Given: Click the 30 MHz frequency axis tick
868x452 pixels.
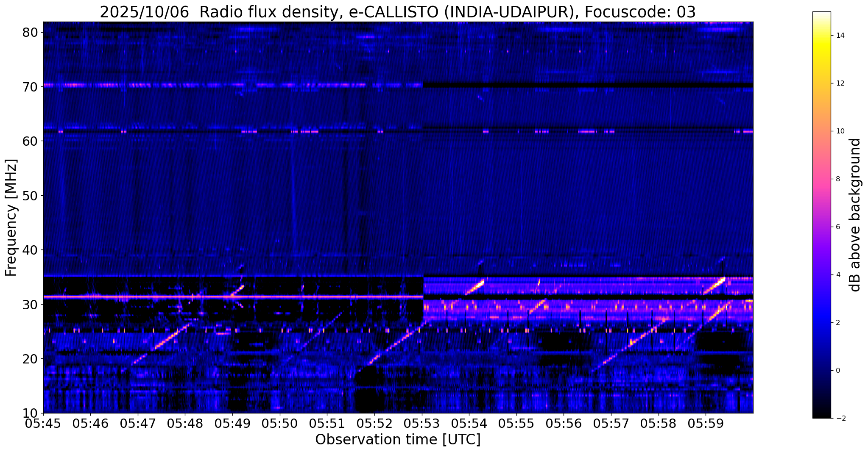Looking at the screenshot, I should click(x=31, y=304).
